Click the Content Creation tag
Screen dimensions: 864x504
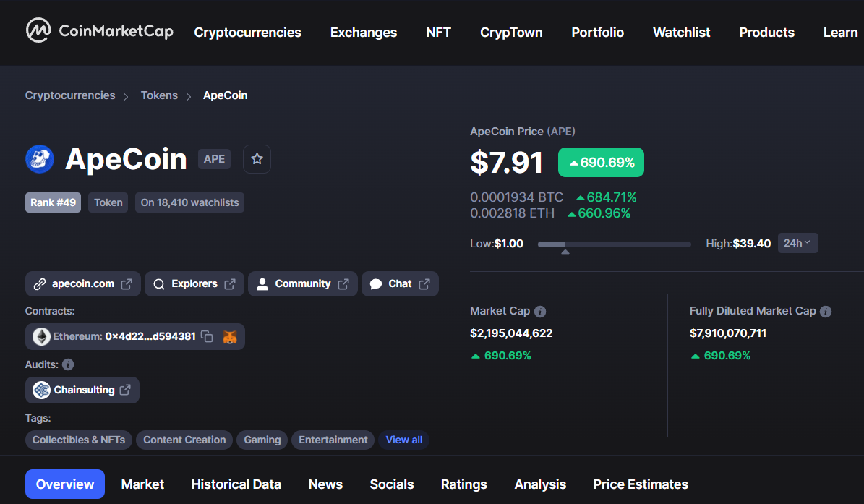pos(184,440)
